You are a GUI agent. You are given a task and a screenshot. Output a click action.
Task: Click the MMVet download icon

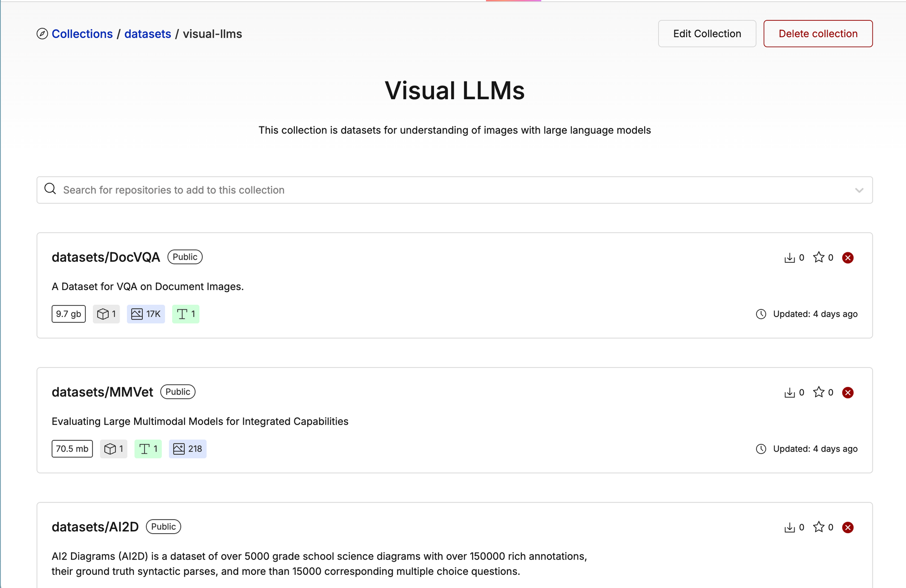tap(790, 393)
